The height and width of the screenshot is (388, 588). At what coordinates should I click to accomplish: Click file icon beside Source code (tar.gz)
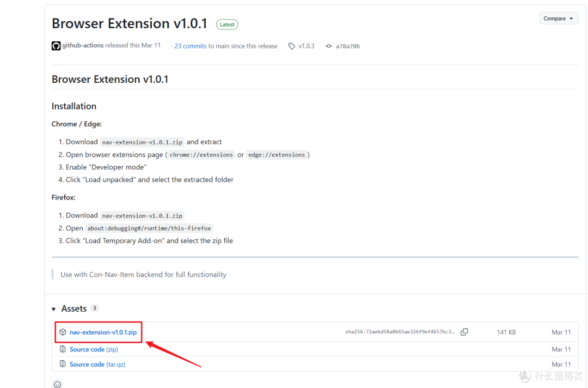[63, 364]
